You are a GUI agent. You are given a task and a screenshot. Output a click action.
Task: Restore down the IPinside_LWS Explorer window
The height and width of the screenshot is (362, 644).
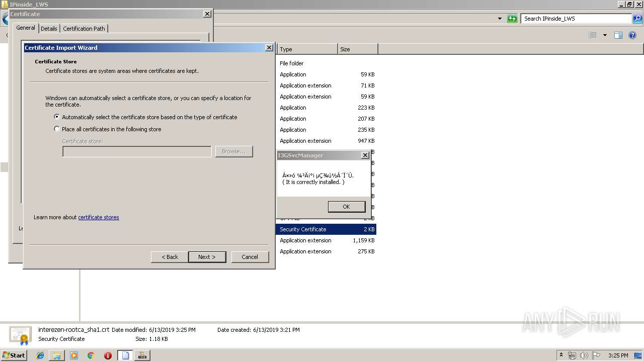coord(629,4)
